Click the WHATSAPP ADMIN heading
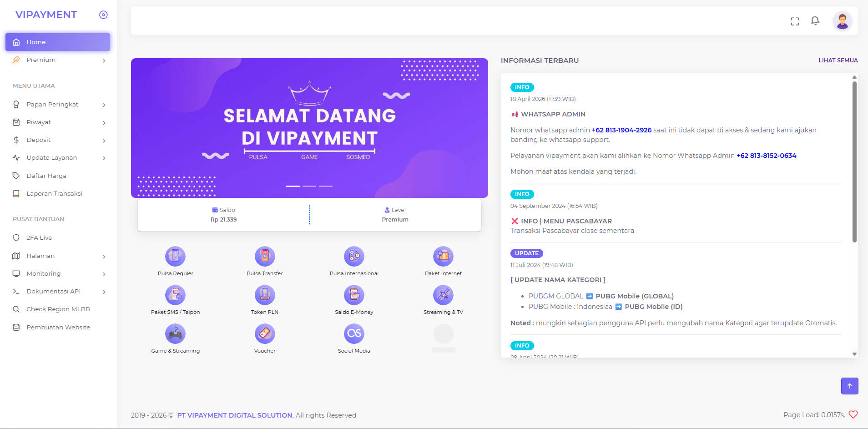 click(x=553, y=114)
